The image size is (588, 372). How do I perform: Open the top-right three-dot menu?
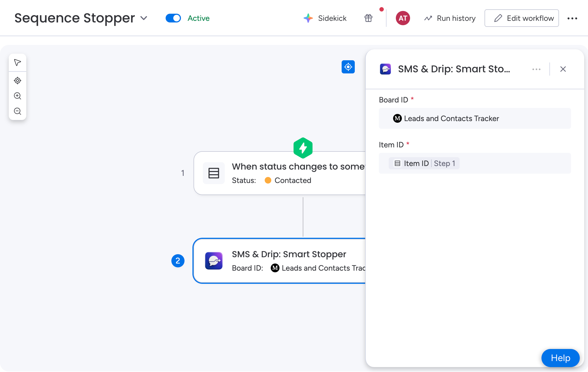(573, 18)
